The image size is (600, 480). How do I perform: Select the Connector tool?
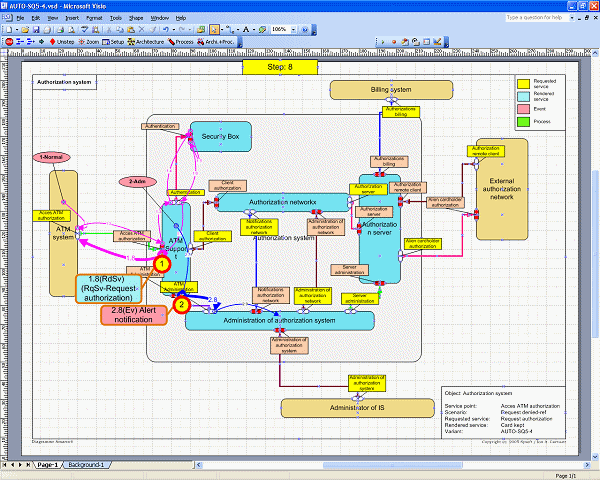click(229, 30)
